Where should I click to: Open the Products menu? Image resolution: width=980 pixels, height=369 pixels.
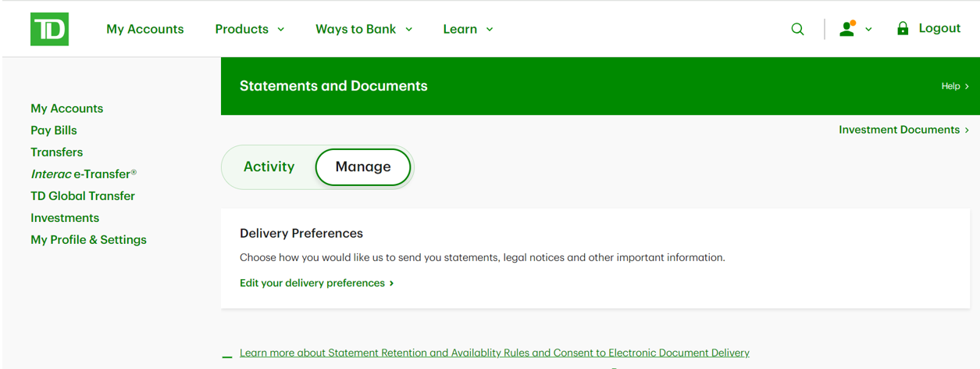(242, 29)
